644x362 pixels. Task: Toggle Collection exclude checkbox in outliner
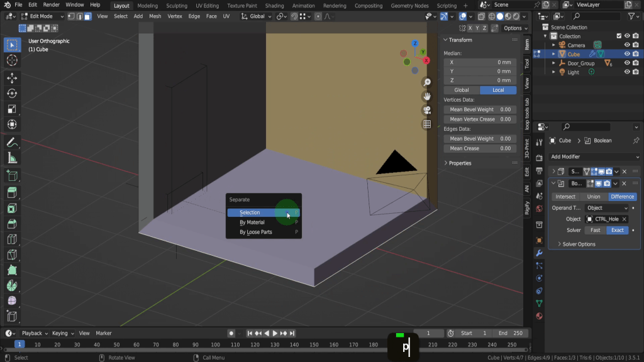619,36
